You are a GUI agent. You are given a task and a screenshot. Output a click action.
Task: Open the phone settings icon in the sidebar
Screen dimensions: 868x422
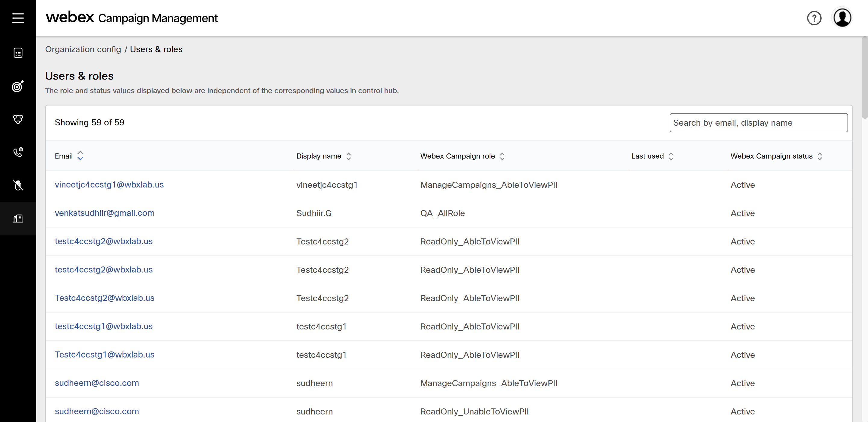18,152
